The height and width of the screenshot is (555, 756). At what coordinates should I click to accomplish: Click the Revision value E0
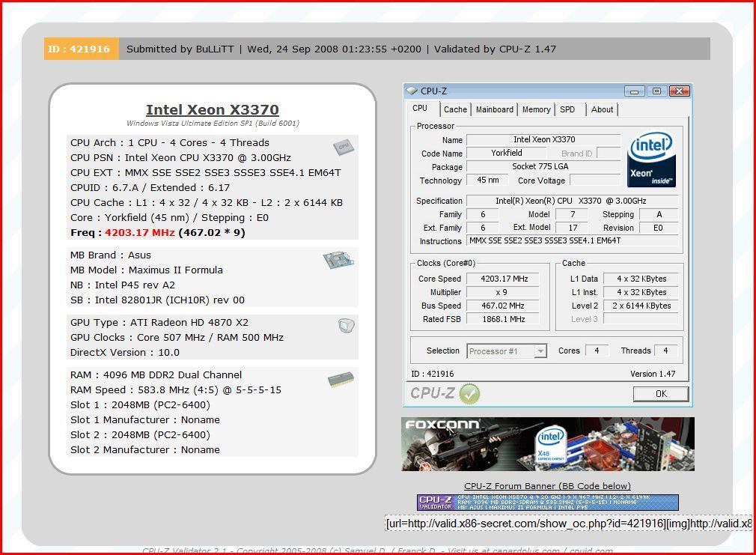click(x=659, y=228)
